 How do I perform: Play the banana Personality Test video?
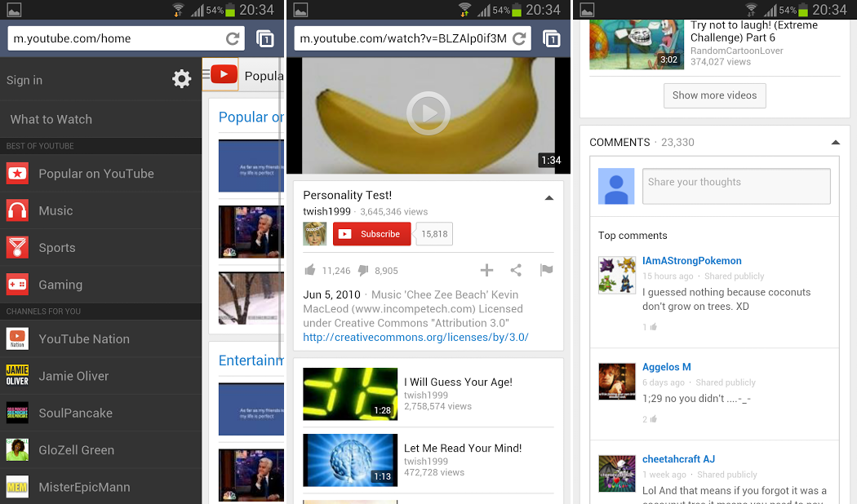point(428,113)
